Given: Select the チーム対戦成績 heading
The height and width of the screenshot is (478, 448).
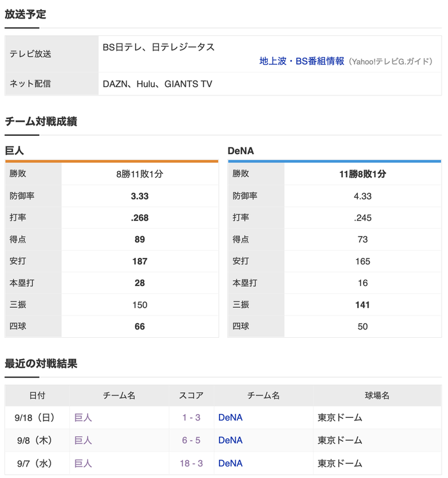Looking at the screenshot, I should (41, 122).
